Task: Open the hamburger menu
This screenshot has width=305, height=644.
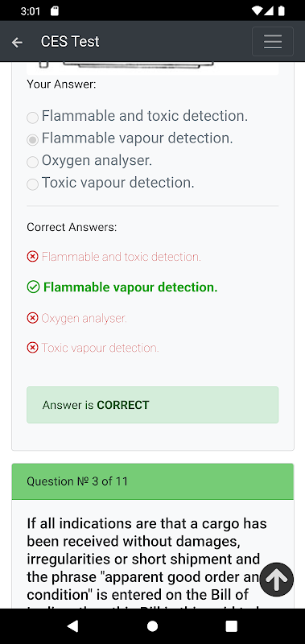Action: click(273, 42)
